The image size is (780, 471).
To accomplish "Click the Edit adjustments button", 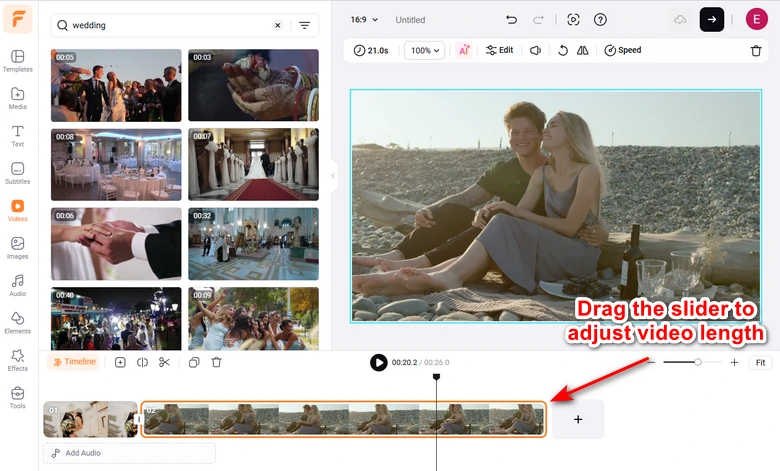I will 499,50.
